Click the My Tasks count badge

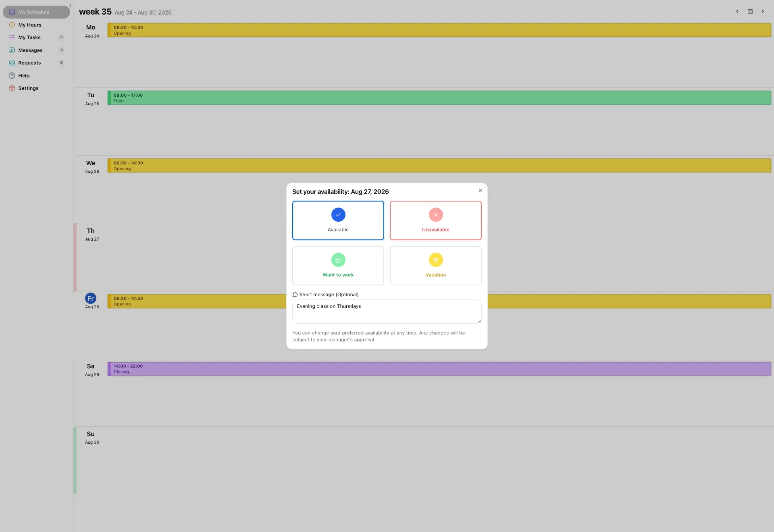point(61,37)
